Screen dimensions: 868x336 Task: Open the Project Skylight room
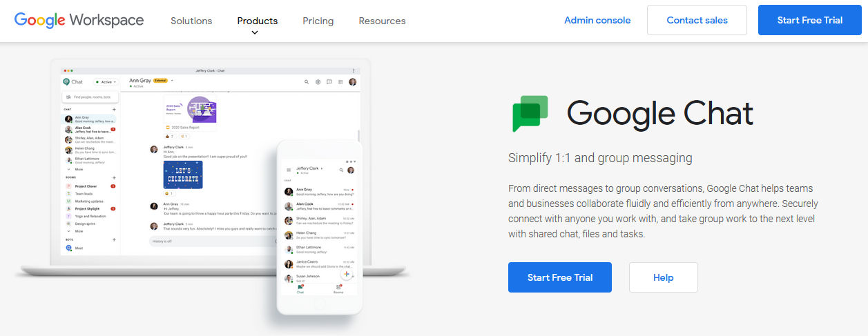pos(90,208)
